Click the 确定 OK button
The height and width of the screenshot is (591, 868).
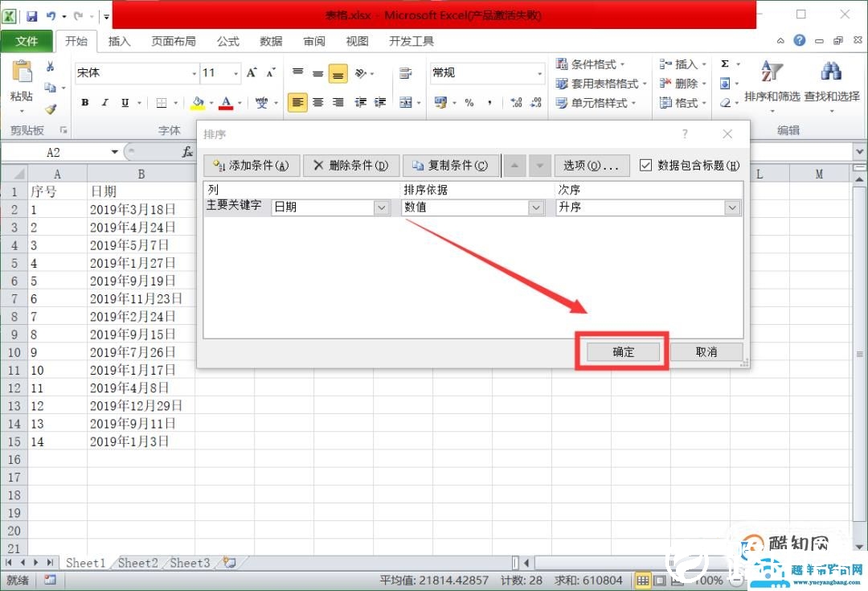click(x=624, y=351)
